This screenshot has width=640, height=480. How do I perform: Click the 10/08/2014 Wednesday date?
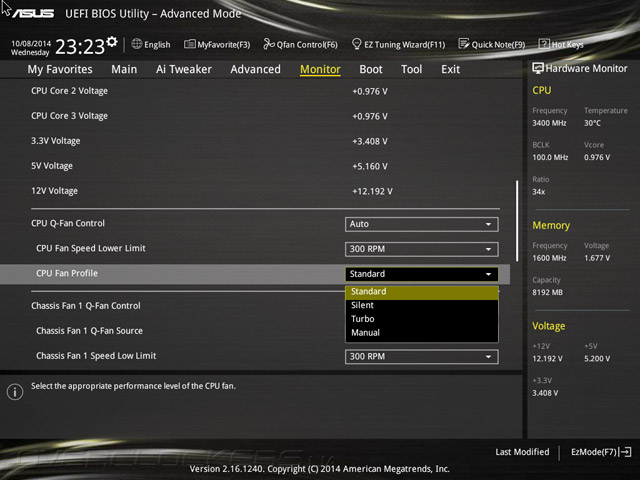tap(31, 48)
